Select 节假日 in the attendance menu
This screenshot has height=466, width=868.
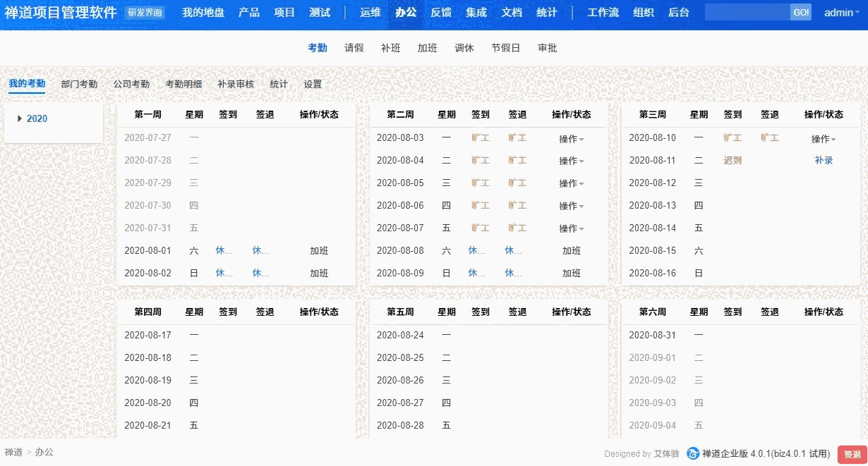click(x=505, y=48)
